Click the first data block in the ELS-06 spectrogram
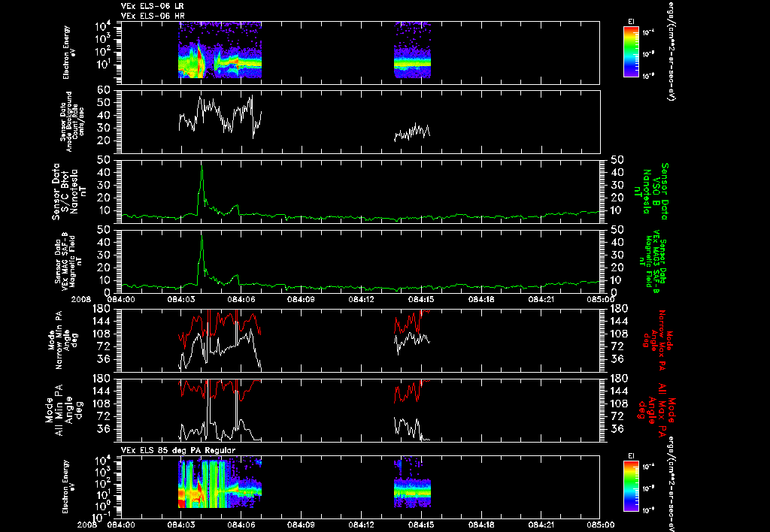 tap(220, 50)
